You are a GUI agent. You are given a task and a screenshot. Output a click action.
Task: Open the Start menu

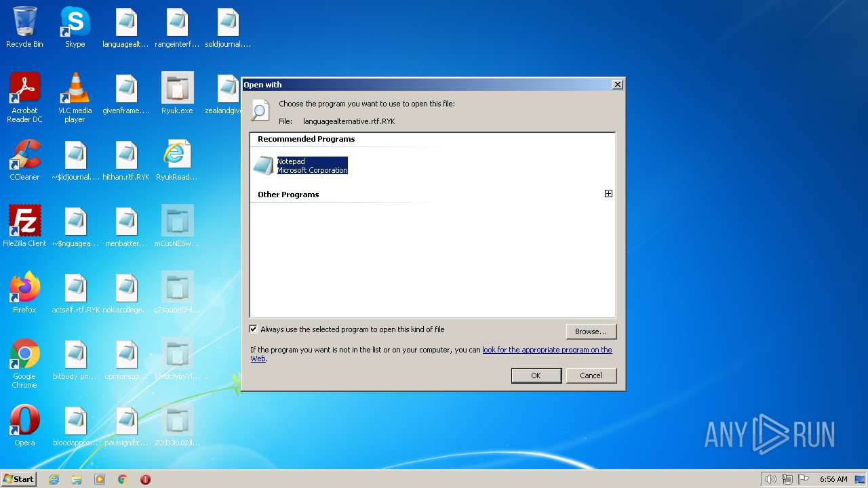[x=19, y=479]
